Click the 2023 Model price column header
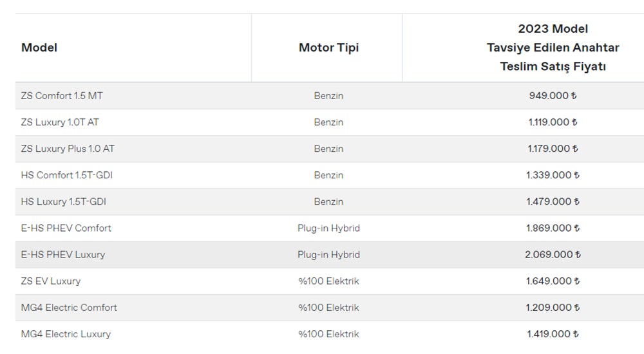The image size is (644, 354). pos(553,48)
